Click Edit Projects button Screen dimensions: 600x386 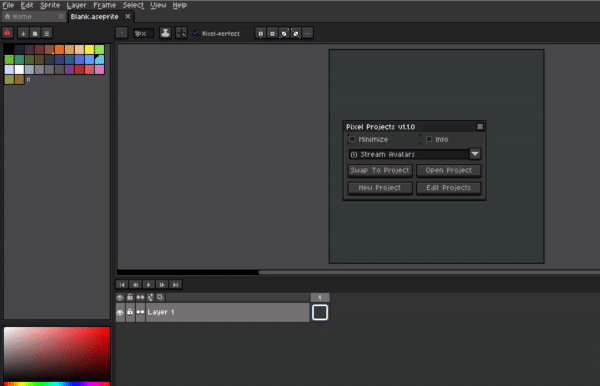pos(448,188)
